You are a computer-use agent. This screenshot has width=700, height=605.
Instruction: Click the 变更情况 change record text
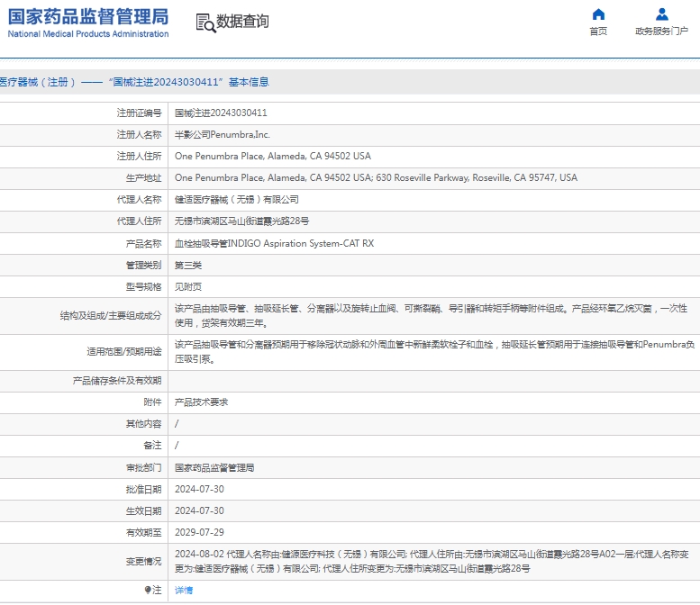coord(432,561)
